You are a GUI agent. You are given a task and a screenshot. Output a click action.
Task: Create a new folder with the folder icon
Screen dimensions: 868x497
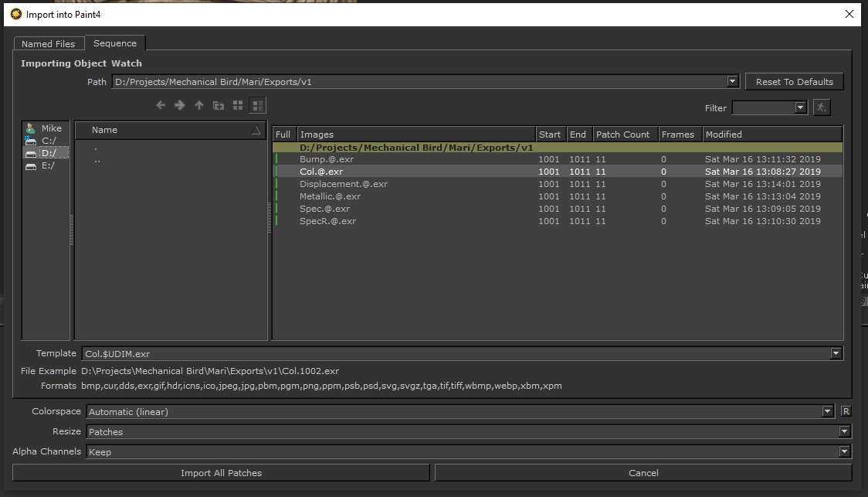click(219, 105)
